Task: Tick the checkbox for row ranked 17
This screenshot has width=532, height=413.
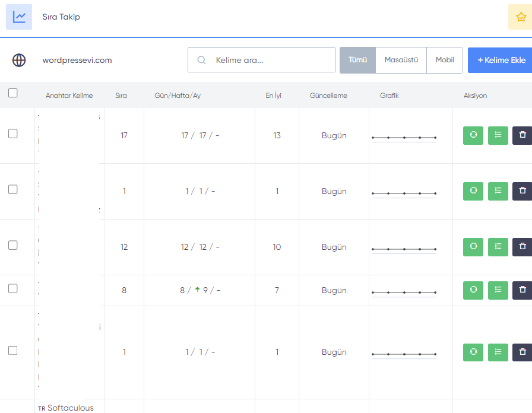Action: coord(13,134)
